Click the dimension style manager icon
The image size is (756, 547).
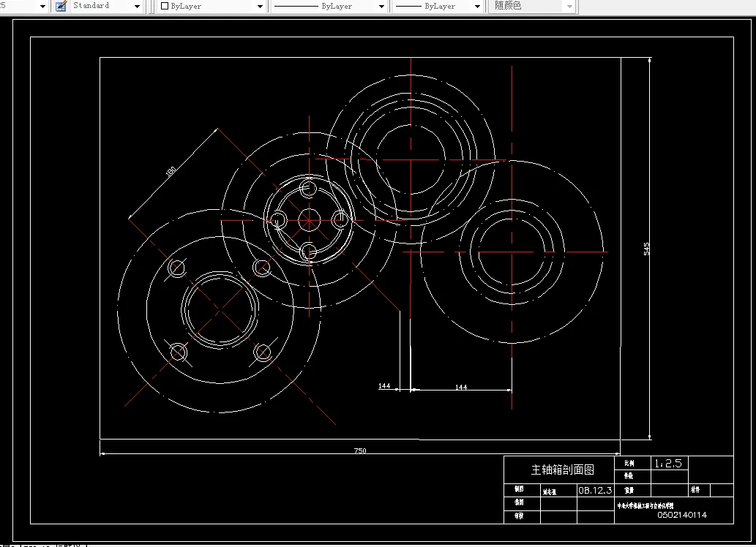[x=61, y=6]
